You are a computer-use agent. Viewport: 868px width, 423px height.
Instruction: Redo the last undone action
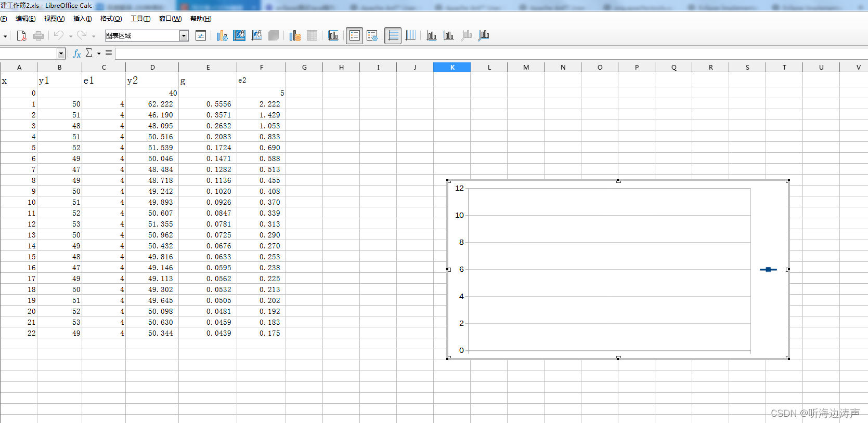tap(82, 35)
